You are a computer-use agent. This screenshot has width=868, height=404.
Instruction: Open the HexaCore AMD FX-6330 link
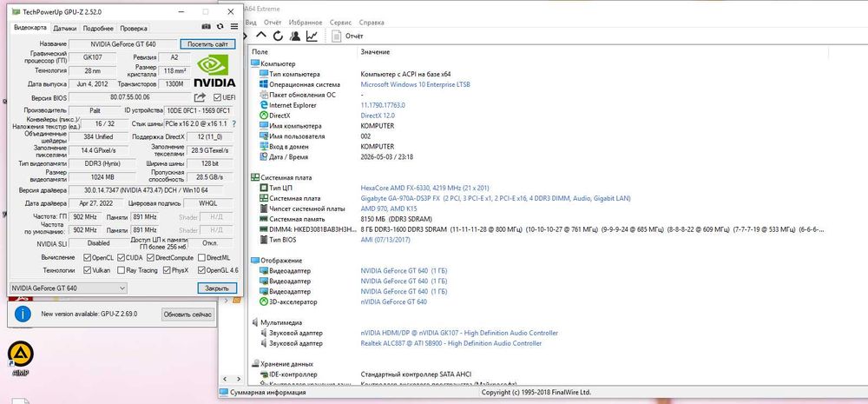424,188
